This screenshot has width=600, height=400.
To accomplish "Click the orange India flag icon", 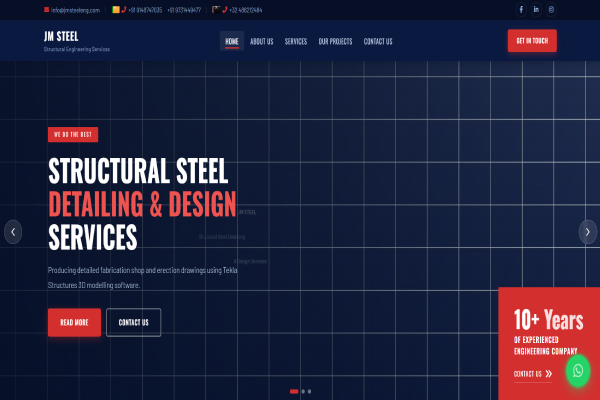I will click(x=116, y=10).
